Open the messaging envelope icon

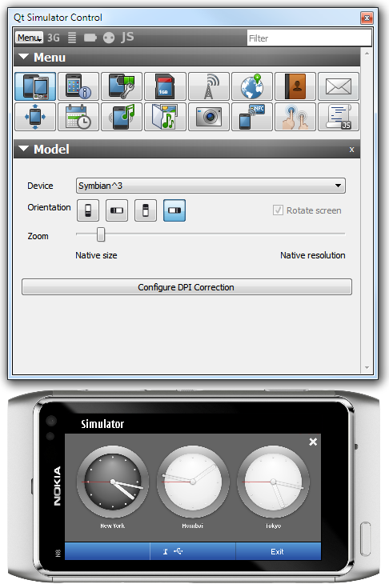pyautogui.click(x=339, y=86)
